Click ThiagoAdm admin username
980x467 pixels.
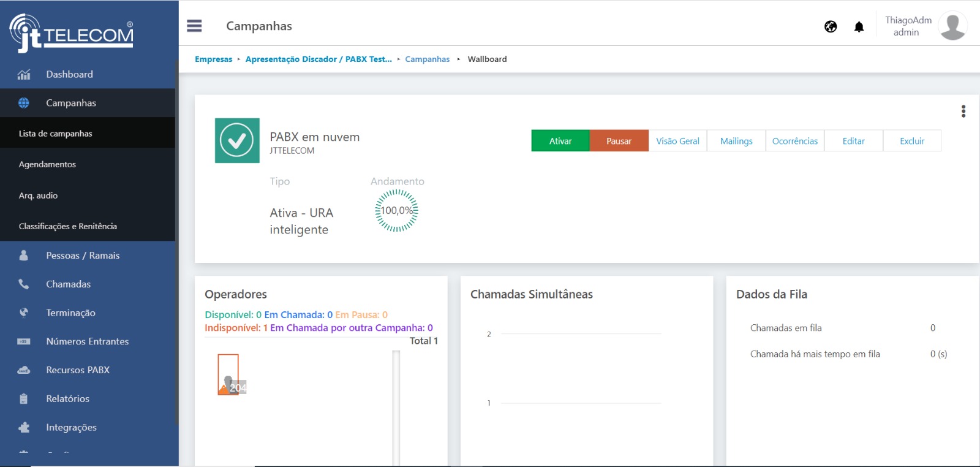click(x=908, y=26)
